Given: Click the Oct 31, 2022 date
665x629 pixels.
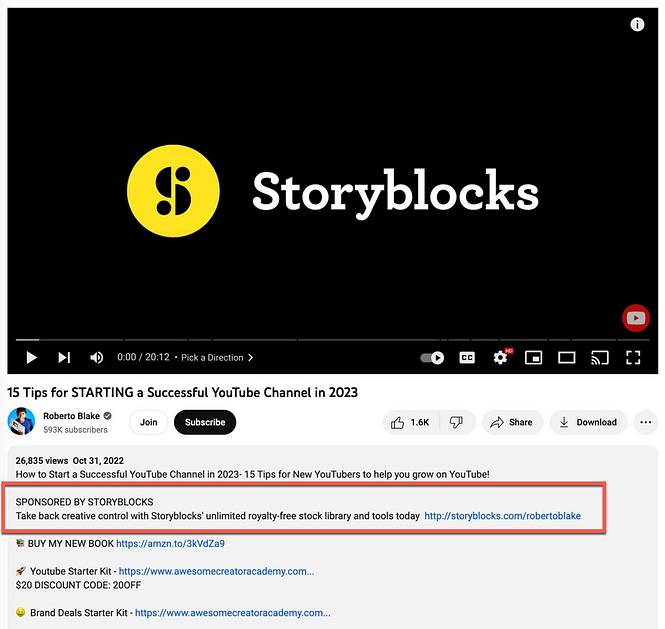Looking at the screenshot, I should 98,461.
